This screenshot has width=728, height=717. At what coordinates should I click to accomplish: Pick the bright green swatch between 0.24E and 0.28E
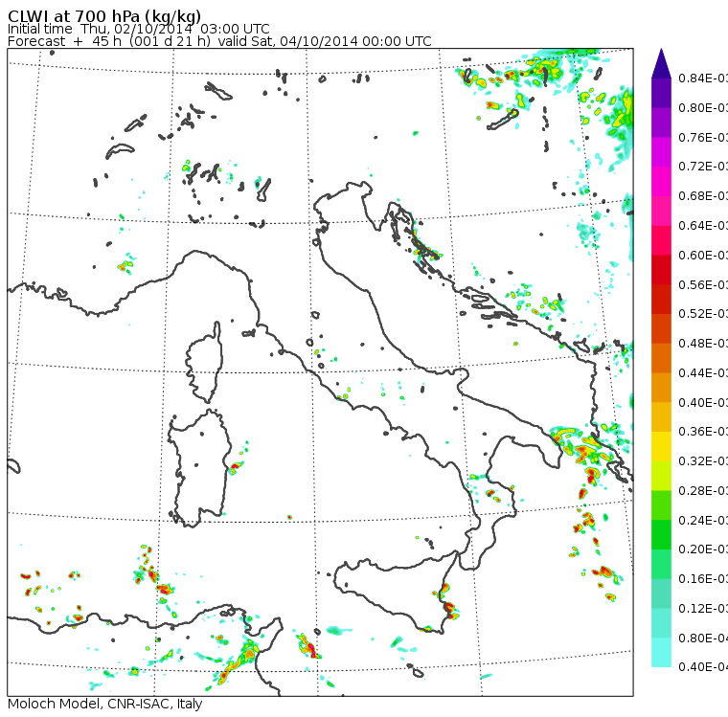coord(661,505)
